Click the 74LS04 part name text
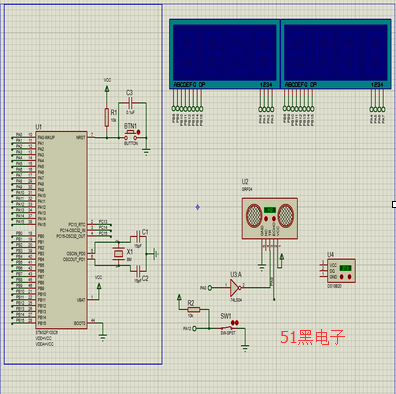This screenshot has width=396, height=394. pyautogui.click(x=236, y=300)
